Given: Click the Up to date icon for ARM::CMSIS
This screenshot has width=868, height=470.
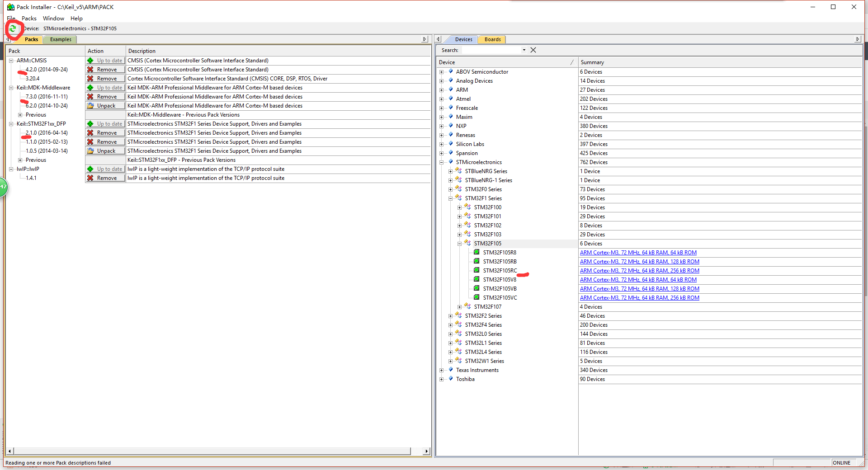Looking at the screenshot, I should click(91, 60).
